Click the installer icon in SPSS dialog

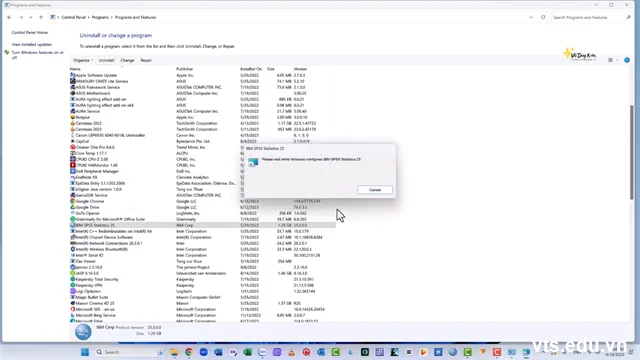253,162
